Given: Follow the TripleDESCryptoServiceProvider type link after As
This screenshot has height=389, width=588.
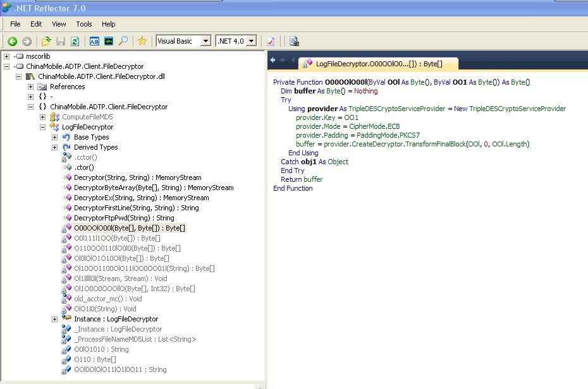Looking at the screenshot, I should pyautogui.click(x=397, y=109).
